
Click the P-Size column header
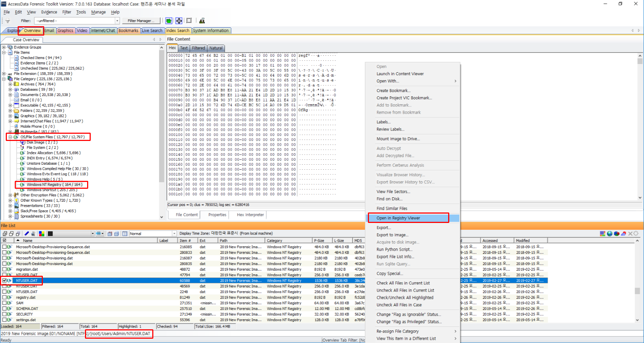pos(322,241)
